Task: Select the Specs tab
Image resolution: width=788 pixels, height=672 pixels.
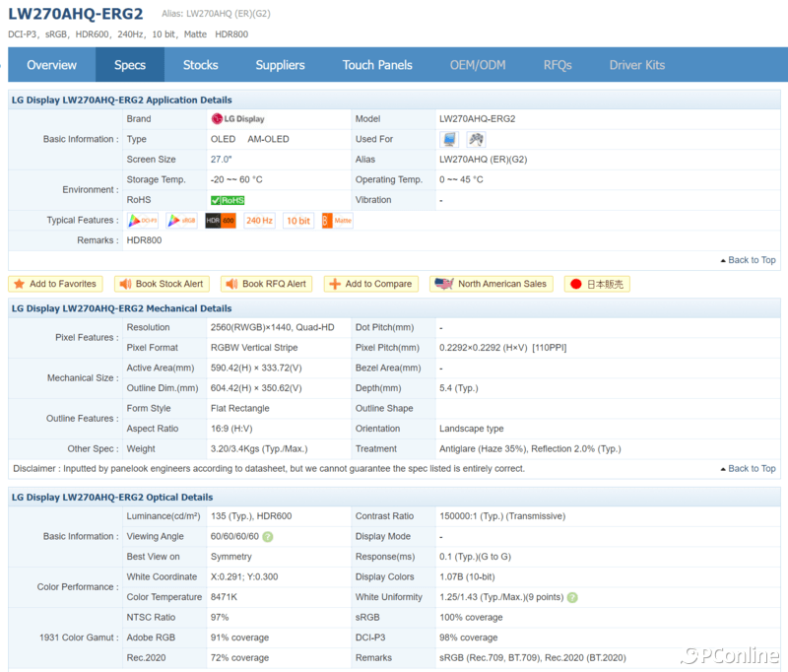Action: pos(130,65)
